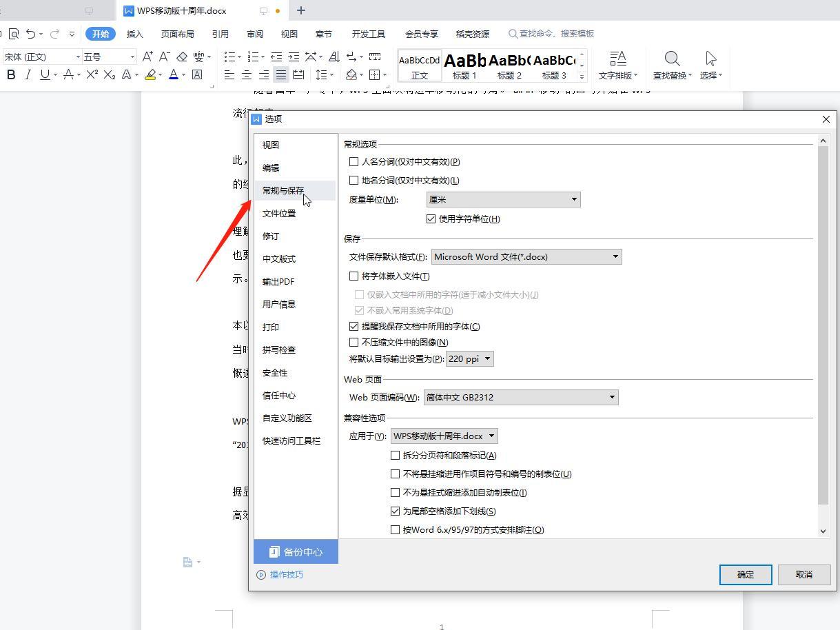Enable 地名分词 checkbox

pyautogui.click(x=354, y=181)
